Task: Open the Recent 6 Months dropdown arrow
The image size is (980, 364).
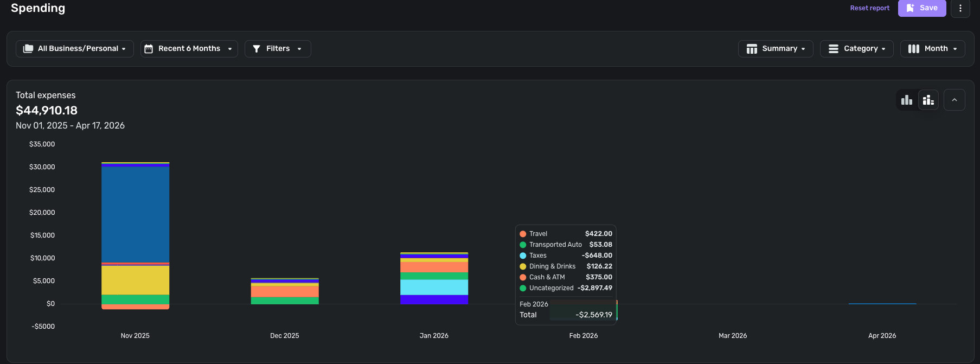Action: pos(230,49)
